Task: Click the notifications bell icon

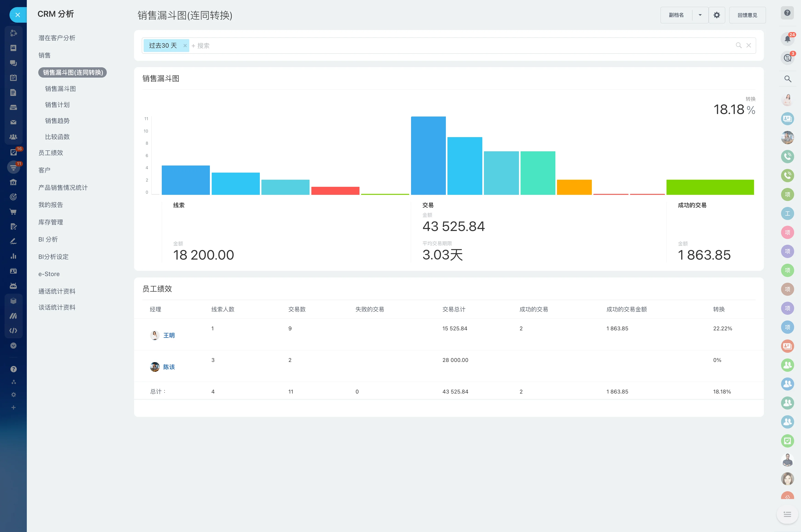Action: (787, 39)
